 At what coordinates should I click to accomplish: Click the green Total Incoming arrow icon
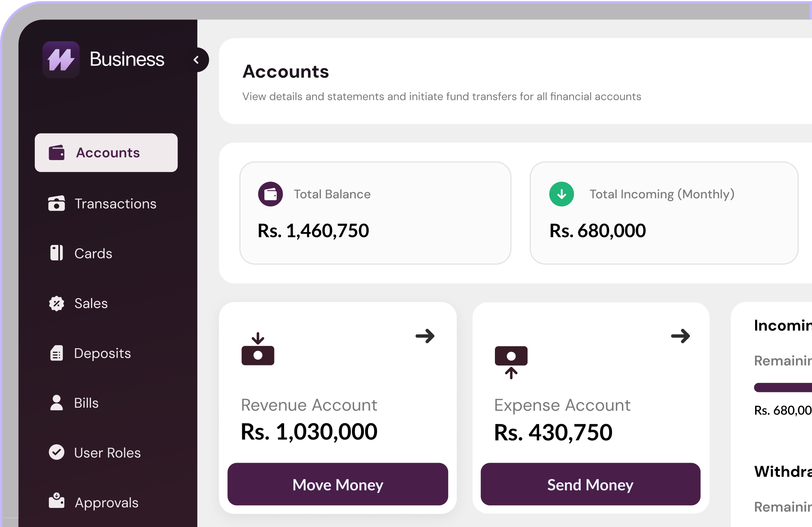561,194
